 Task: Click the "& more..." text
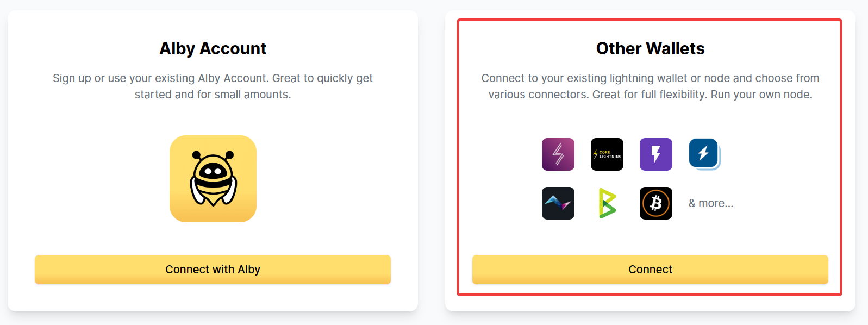coord(710,203)
